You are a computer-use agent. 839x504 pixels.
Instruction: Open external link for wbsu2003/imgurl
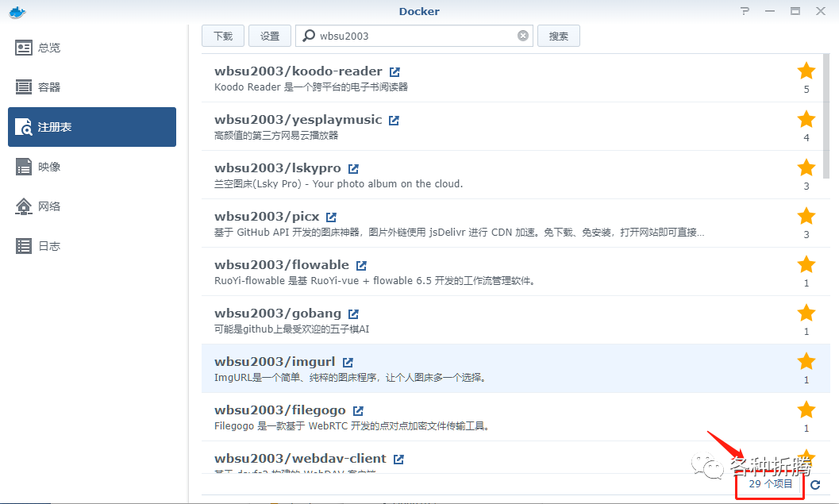pyautogui.click(x=348, y=362)
